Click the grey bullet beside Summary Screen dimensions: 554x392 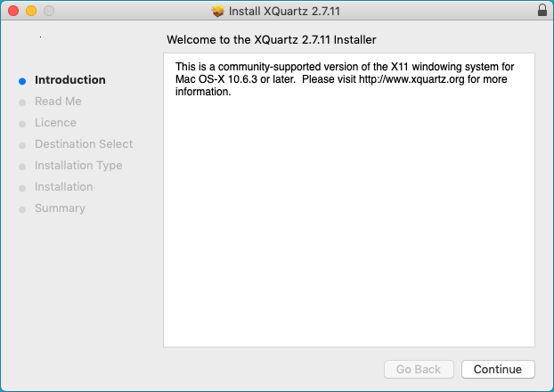(22, 208)
